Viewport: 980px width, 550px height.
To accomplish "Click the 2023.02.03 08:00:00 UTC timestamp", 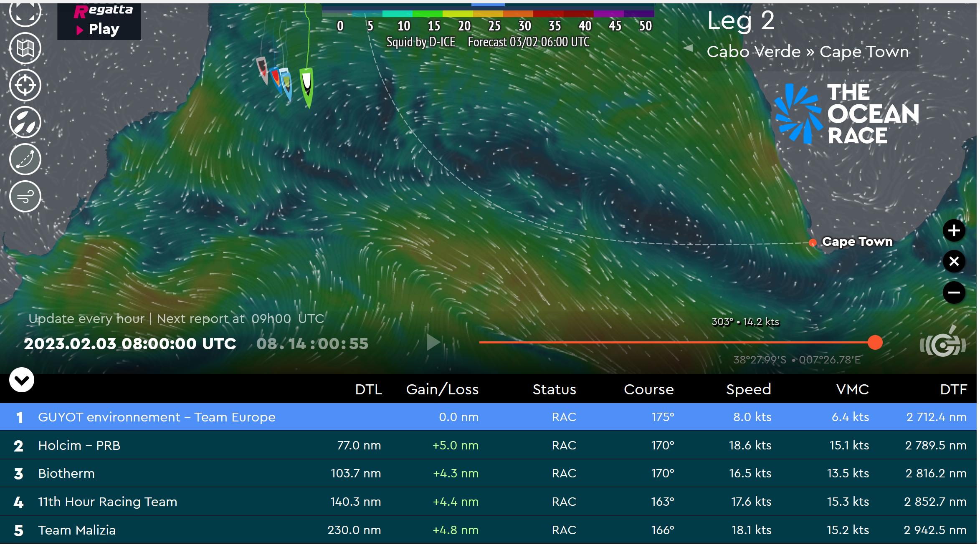I will pyautogui.click(x=130, y=344).
